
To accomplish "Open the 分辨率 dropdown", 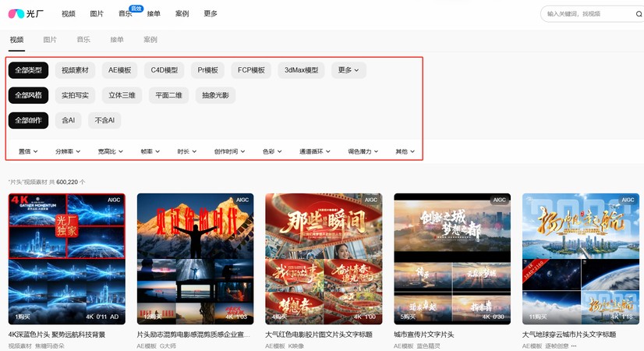I will 68,151.
